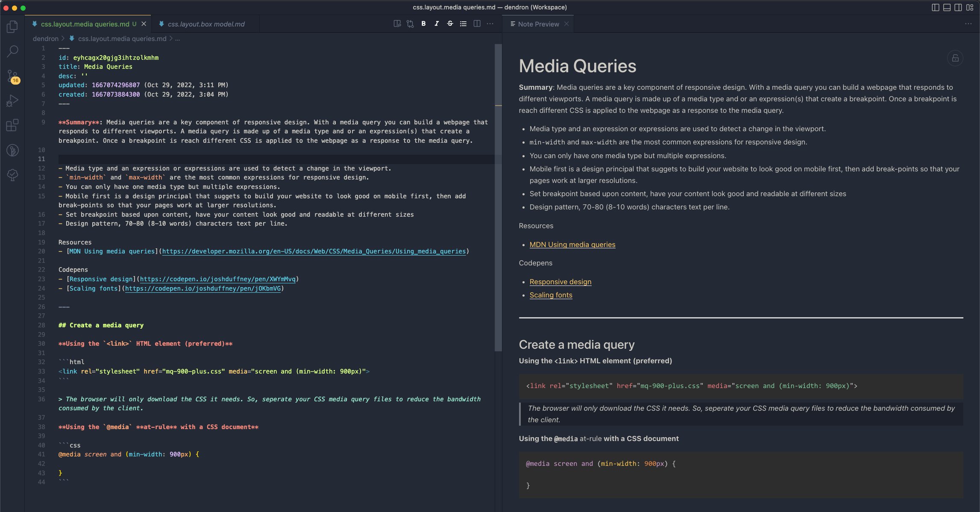Image resolution: width=980 pixels, height=512 pixels.
Task: Click the window title 'css.layout.media queries.md — dendron (Workspace)'
Action: pos(490,7)
